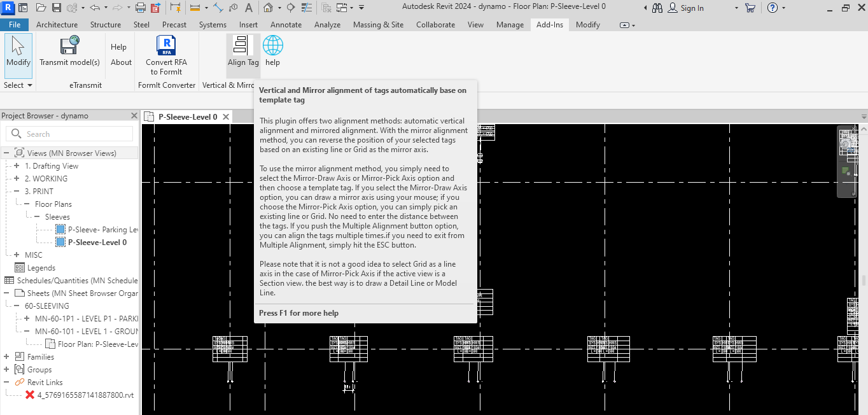868x415 pixels.
Task: Close the Project Browser panel
Action: tap(134, 116)
